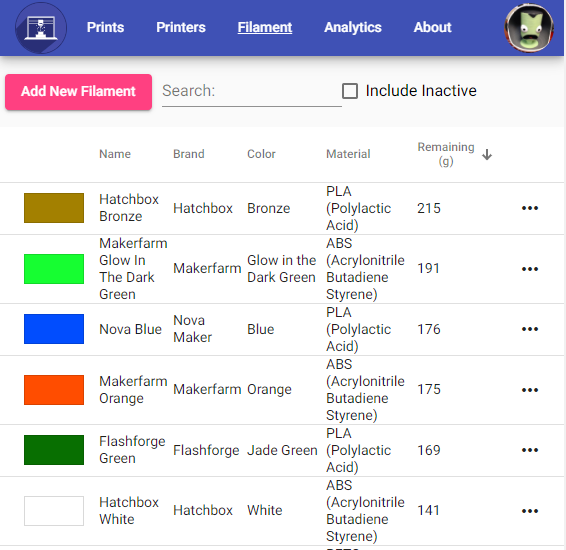The image size is (566, 550).
Task: Select the Hatchbox White name cell
Action: point(129,511)
